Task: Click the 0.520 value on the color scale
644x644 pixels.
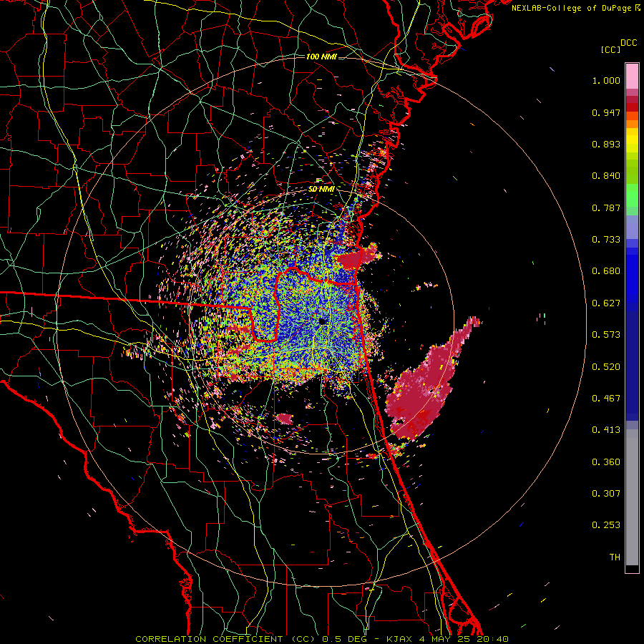Action: 606,367
